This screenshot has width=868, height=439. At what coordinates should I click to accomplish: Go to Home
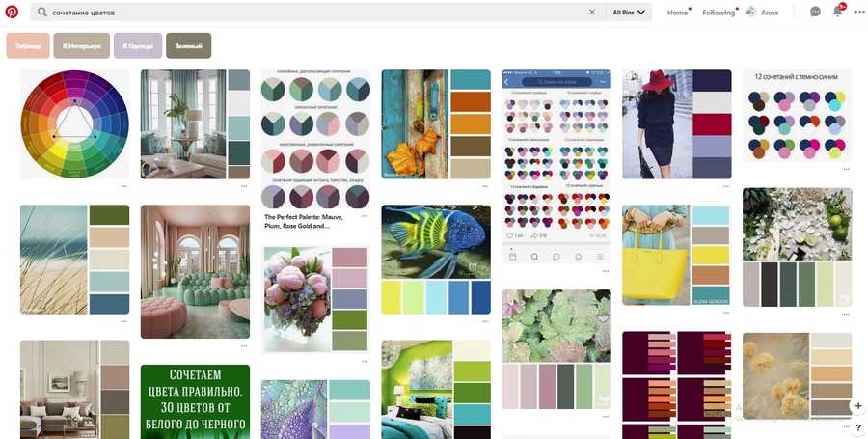[x=677, y=13]
